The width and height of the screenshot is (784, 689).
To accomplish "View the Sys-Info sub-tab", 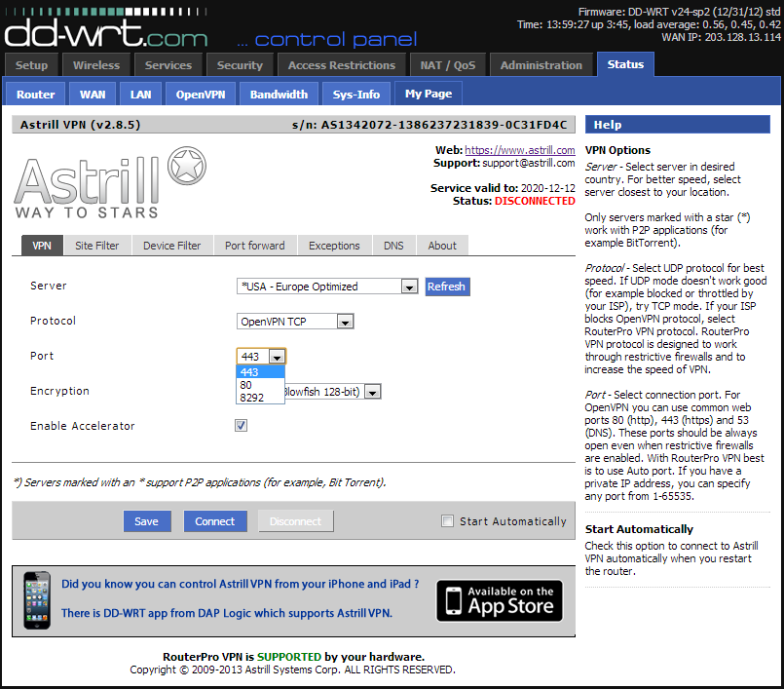I will tap(356, 95).
